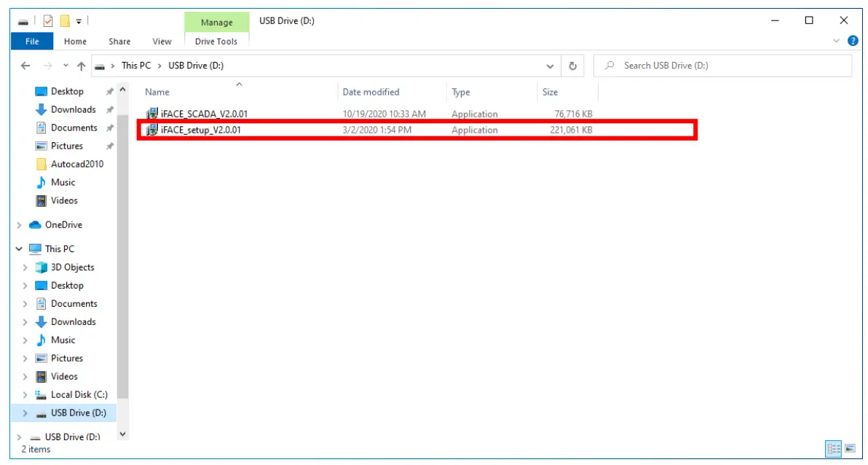
Task: Select OneDrive in the navigation pane
Action: 63,225
